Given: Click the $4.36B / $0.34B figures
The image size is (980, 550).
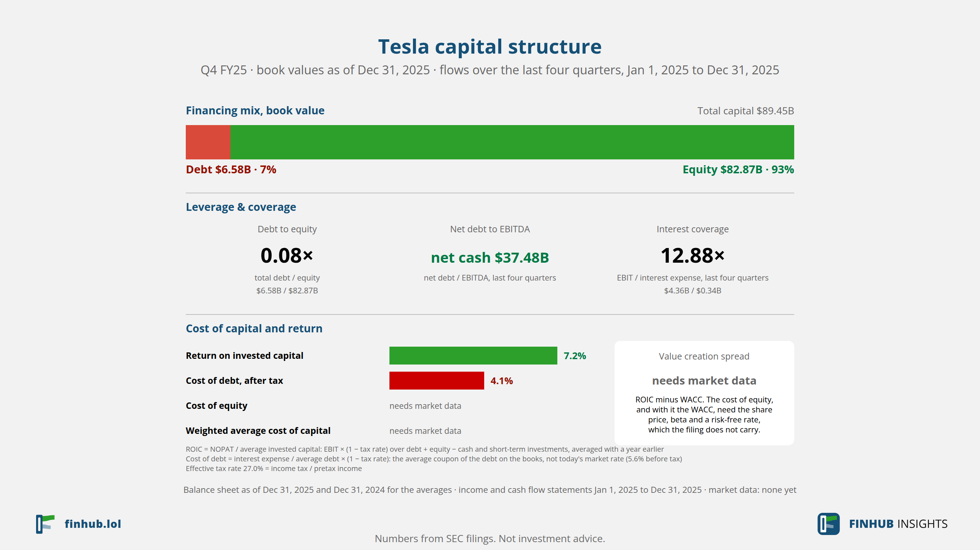Looking at the screenshot, I should click(693, 291).
